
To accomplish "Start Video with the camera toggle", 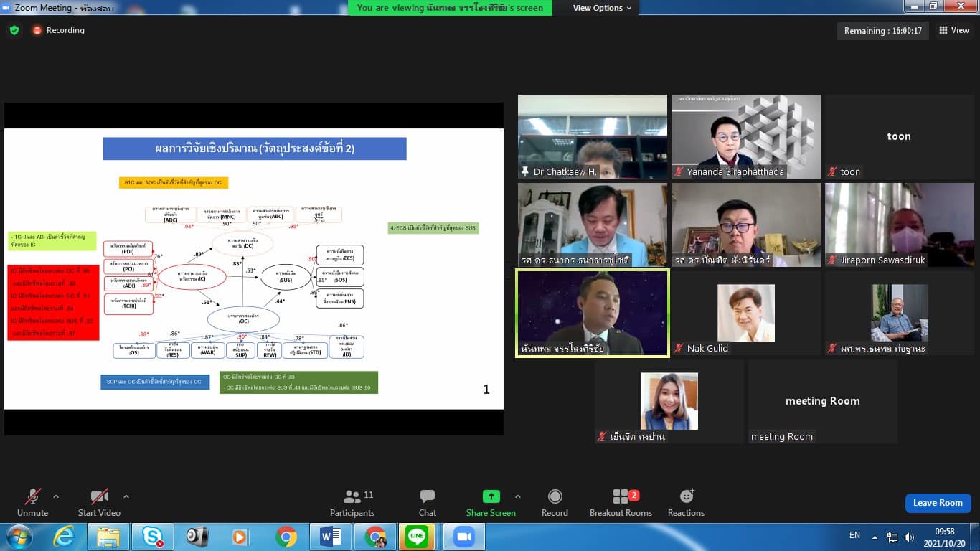I will [x=99, y=502].
